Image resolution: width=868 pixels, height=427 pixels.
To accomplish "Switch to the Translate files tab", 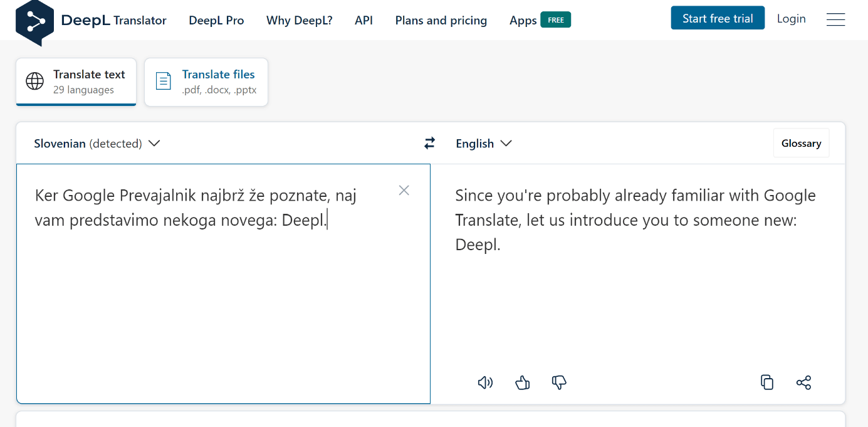I will 206,82.
